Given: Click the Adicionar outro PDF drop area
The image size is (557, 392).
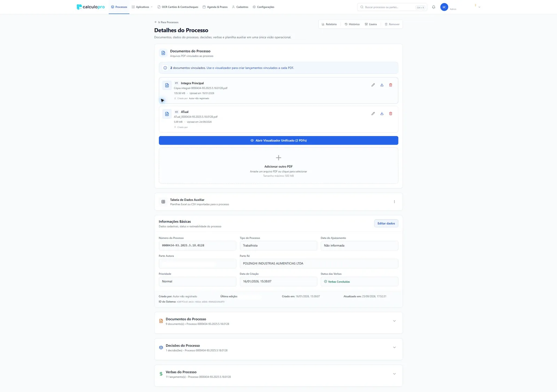Looking at the screenshot, I should [x=278, y=166].
